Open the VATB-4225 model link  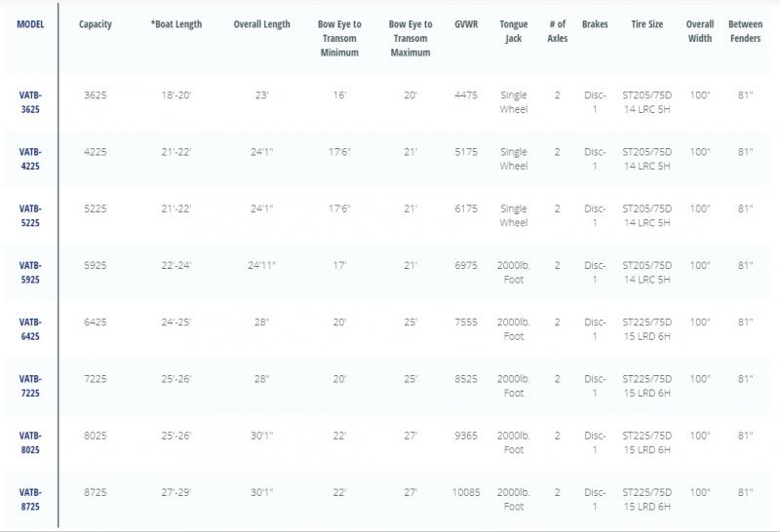(30, 159)
